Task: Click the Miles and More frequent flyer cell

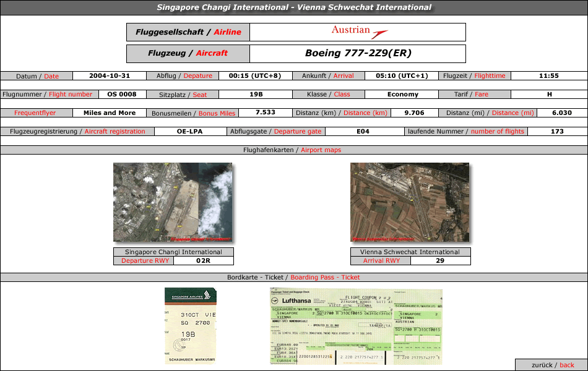Action: pyautogui.click(x=110, y=113)
